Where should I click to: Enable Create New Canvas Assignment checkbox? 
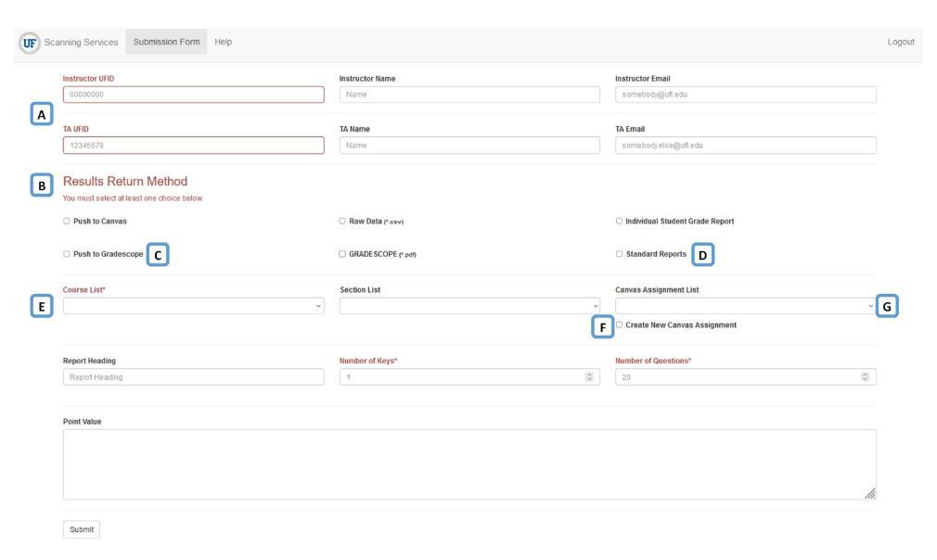tap(619, 325)
